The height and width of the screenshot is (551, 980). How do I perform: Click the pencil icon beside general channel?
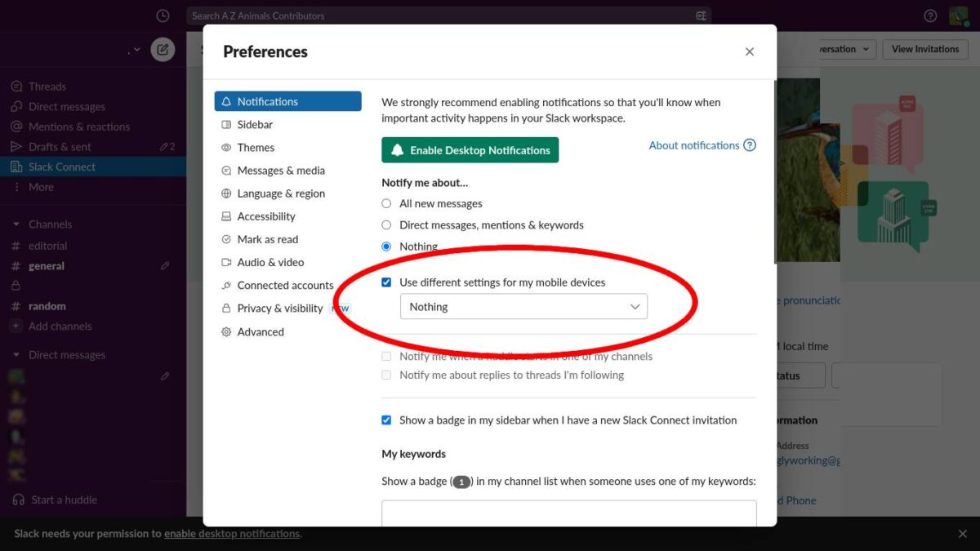pyautogui.click(x=165, y=266)
